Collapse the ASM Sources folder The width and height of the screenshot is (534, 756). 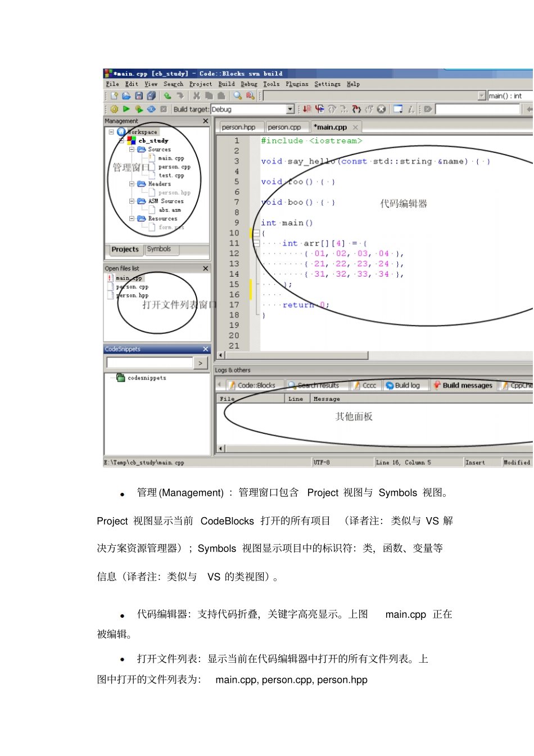click(132, 201)
